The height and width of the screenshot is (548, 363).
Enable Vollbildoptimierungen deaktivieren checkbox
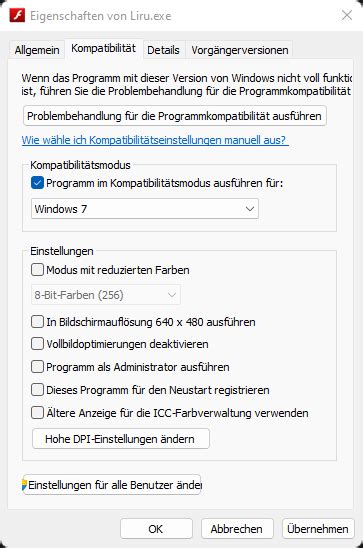click(37, 344)
